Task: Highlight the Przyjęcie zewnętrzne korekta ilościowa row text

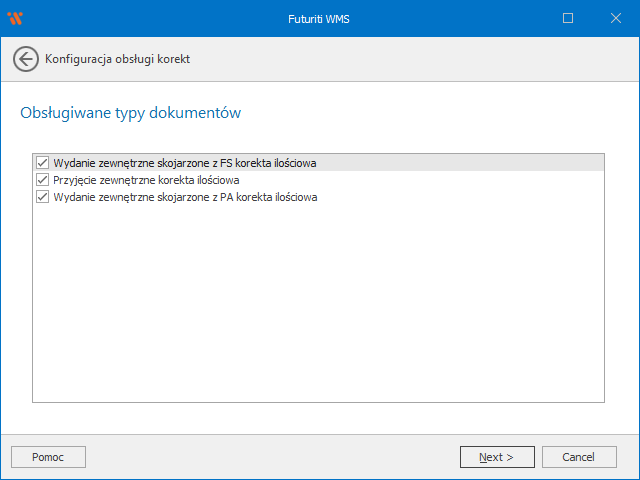Action: pyautogui.click(x=146, y=180)
